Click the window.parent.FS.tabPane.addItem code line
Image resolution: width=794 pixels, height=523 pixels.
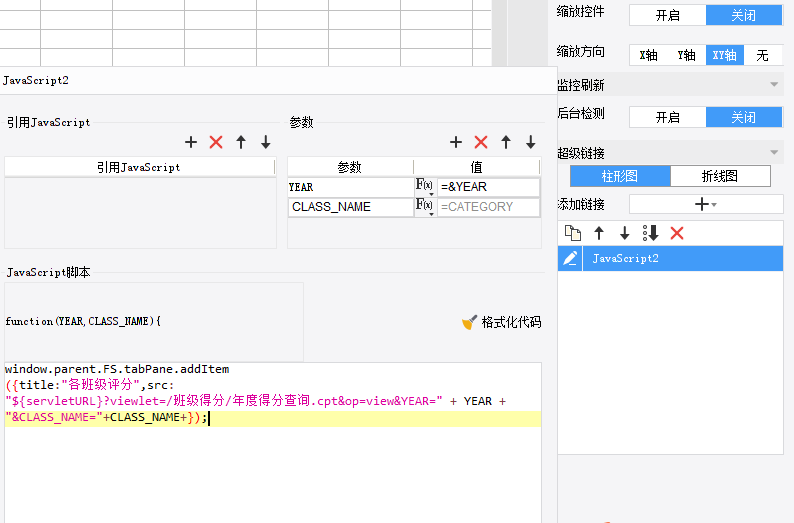(x=117, y=369)
